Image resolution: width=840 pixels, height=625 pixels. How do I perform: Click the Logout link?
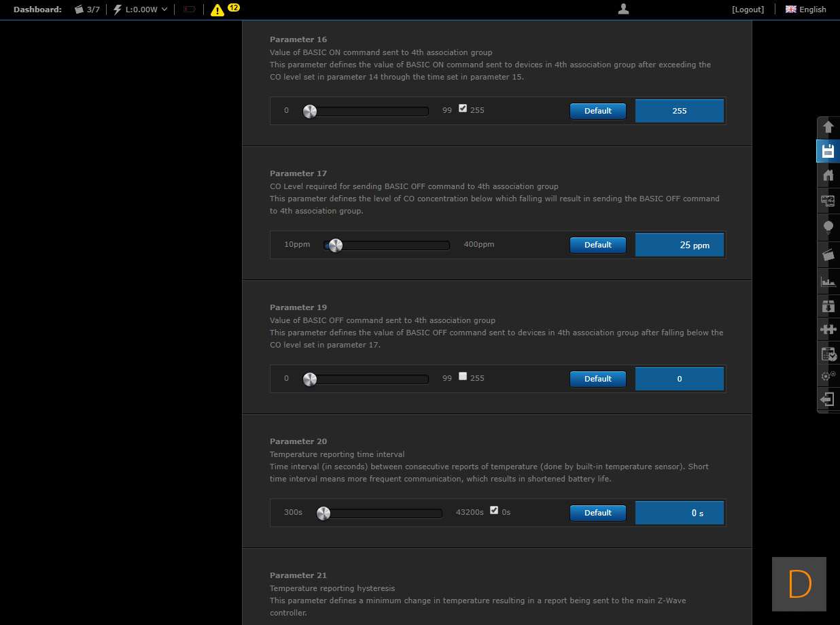(748, 10)
